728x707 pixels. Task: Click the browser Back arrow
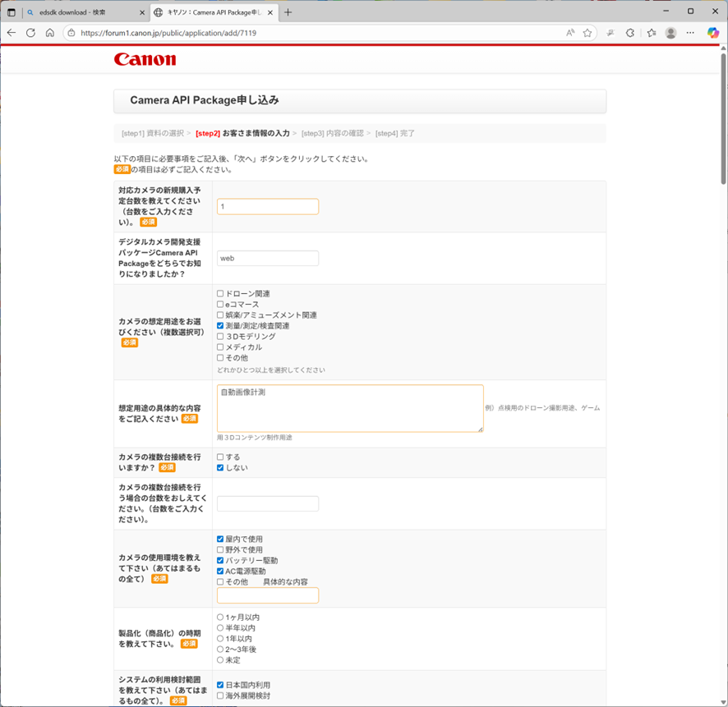point(12,33)
